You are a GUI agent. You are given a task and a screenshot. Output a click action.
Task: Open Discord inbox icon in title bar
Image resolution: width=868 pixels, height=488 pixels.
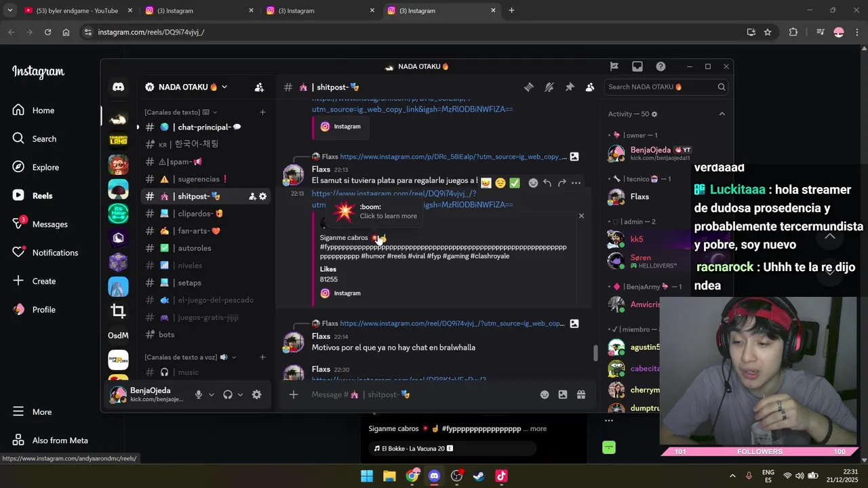(637, 66)
